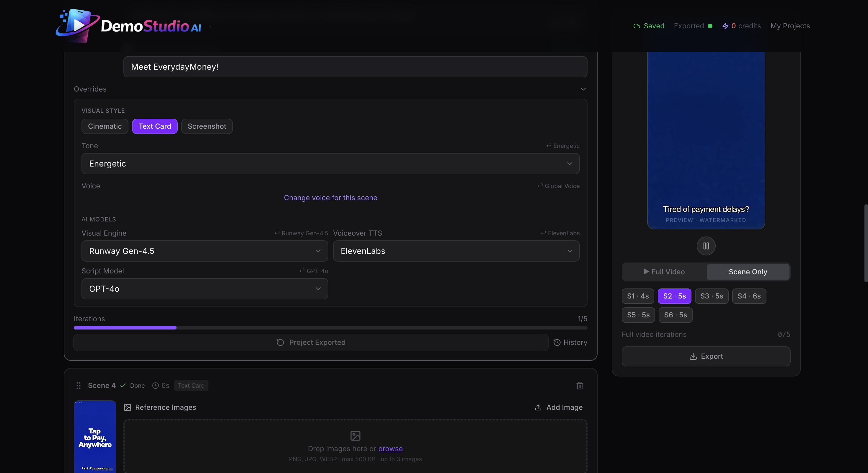
Task: Click the Change voice for this scene link
Action: click(x=331, y=198)
